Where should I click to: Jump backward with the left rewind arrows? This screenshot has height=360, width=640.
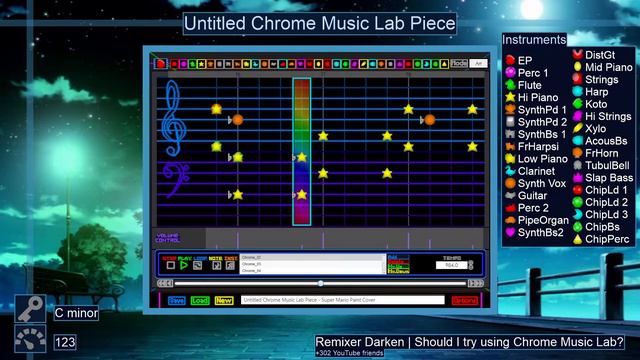click(x=165, y=283)
